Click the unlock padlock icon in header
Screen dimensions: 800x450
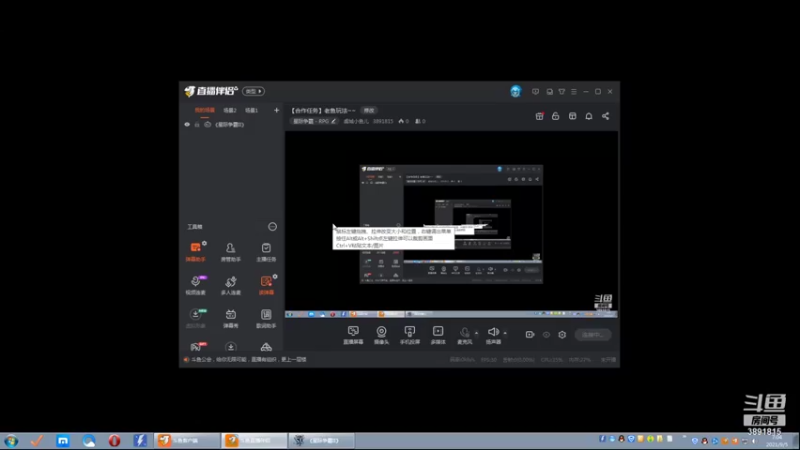(556, 116)
